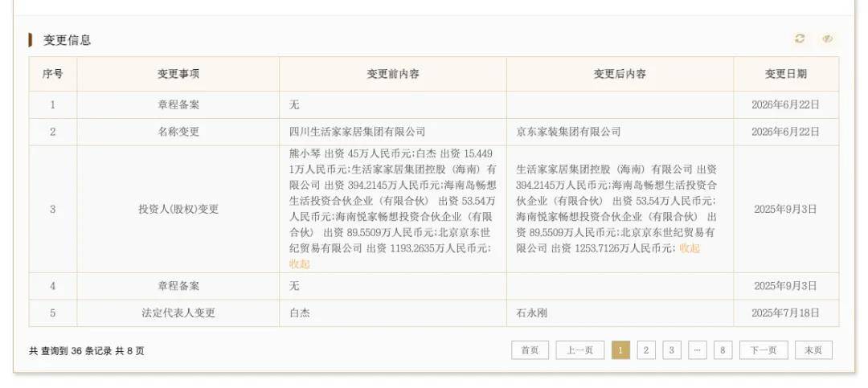Screen dimensions: 868x388
Task: Click the ellipsis pagination button
Action: point(698,350)
